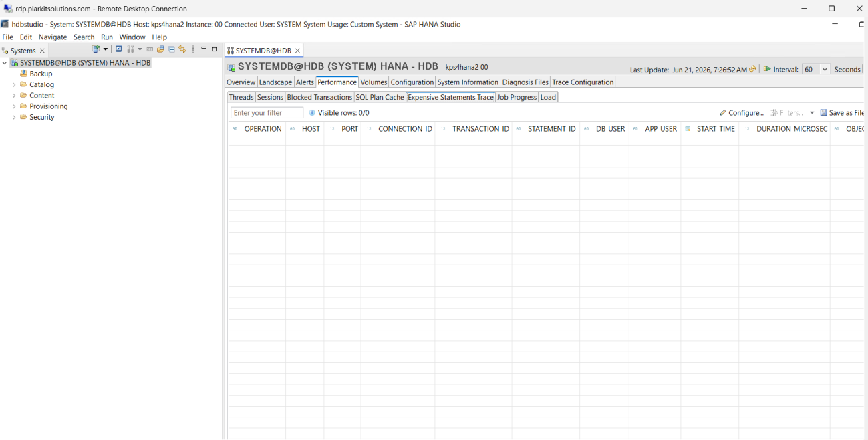The width and height of the screenshot is (868, 440).
Task: Minimize the hdbstudio application window
Action: click(x=835, y=24)
